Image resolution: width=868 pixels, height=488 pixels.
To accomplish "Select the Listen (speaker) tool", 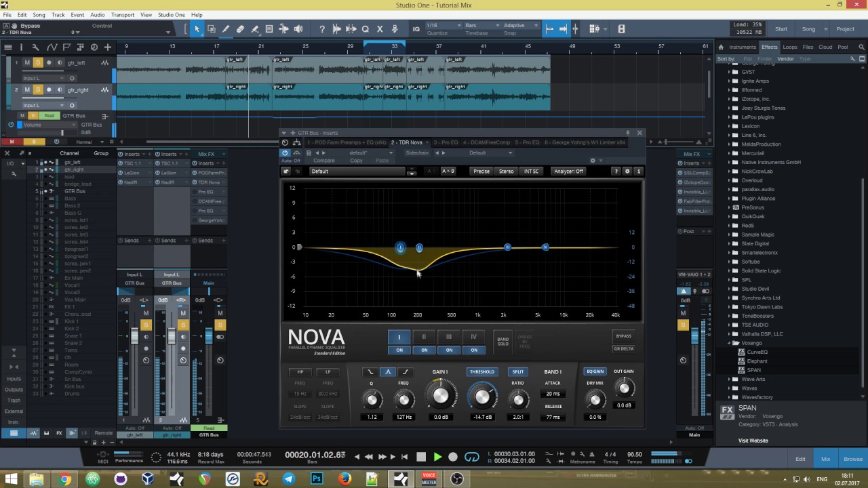I will click(x=298, y=29).
